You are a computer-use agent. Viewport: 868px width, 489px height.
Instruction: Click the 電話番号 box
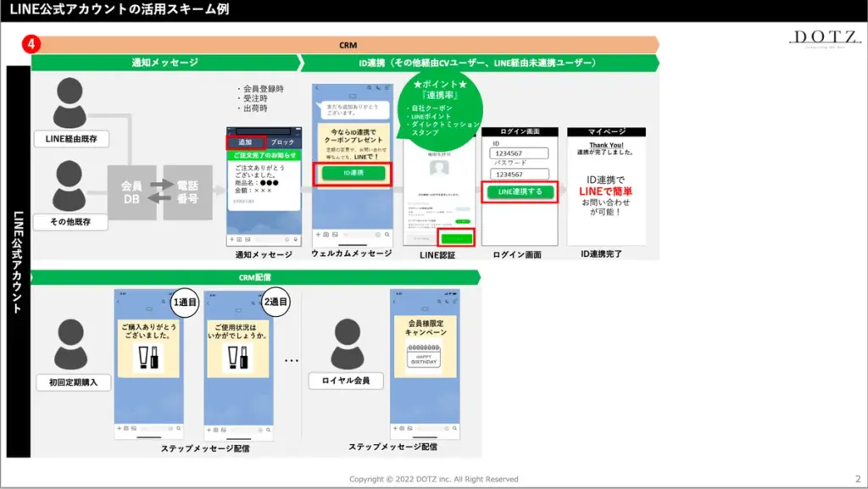[187, 192]
